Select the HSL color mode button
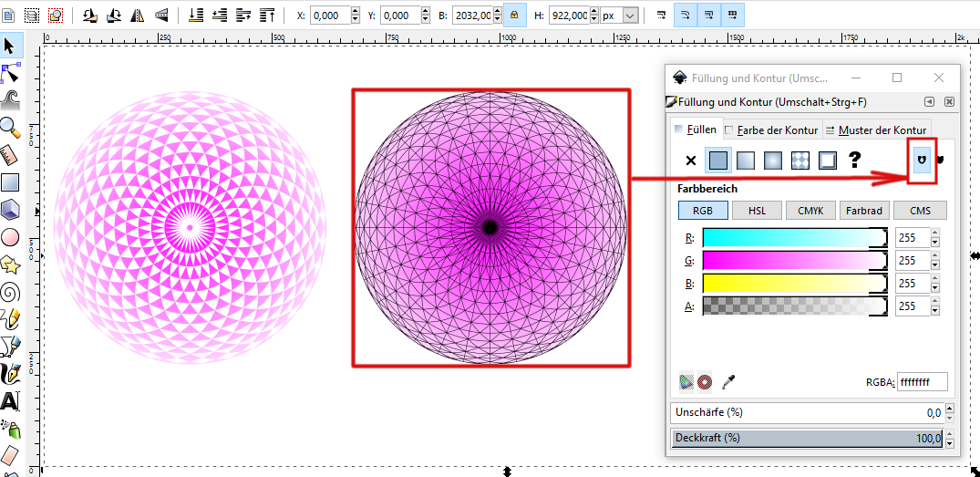The width and height of the screenshot is (980, 477). [x=757, y=211]
